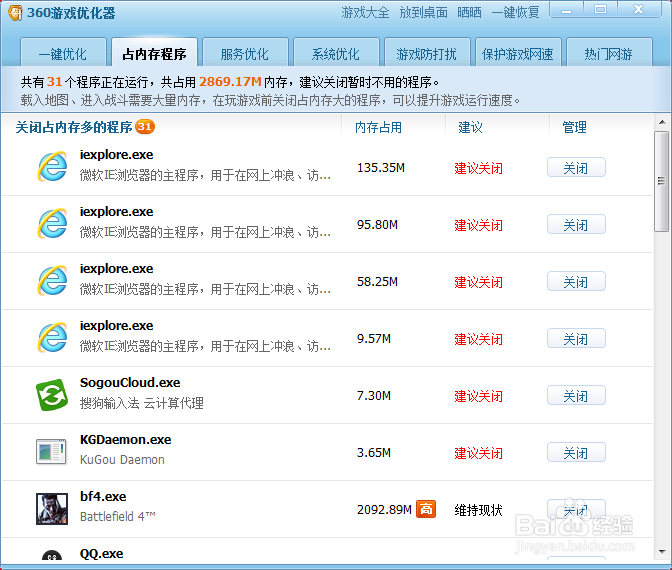Open the 服务优化 tab
This screenshot has height=570, width=672.
[x=245, y=53]
